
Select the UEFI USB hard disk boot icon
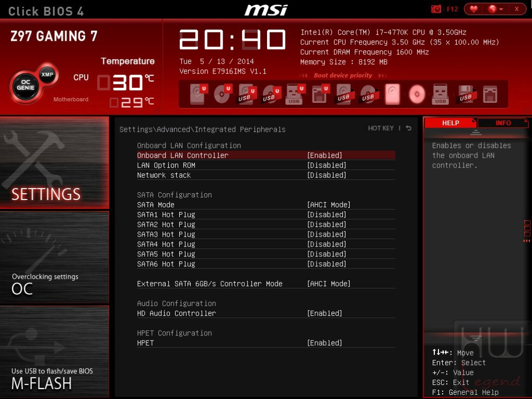(x=247, y=94)
